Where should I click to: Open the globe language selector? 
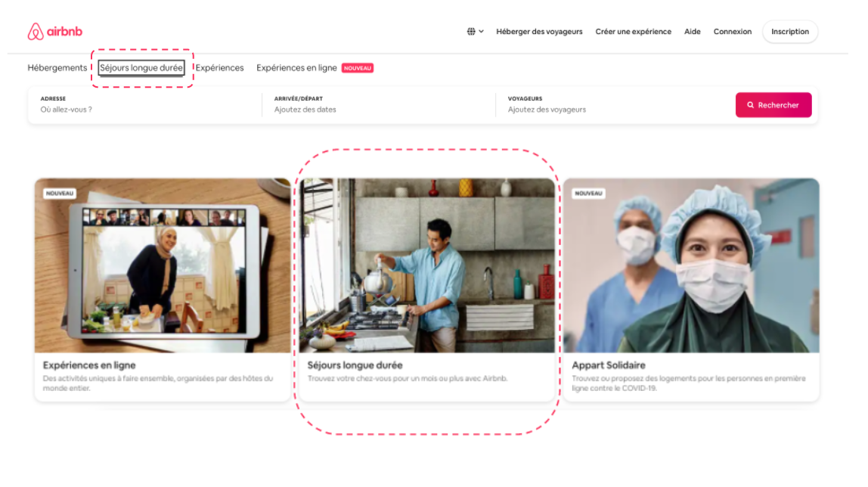471,32
